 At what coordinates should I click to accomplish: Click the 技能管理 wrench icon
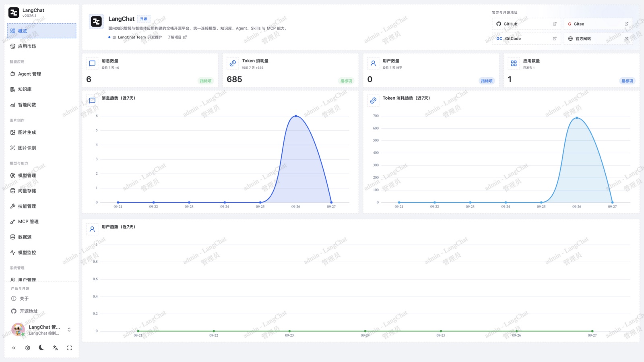coord(13,206)
